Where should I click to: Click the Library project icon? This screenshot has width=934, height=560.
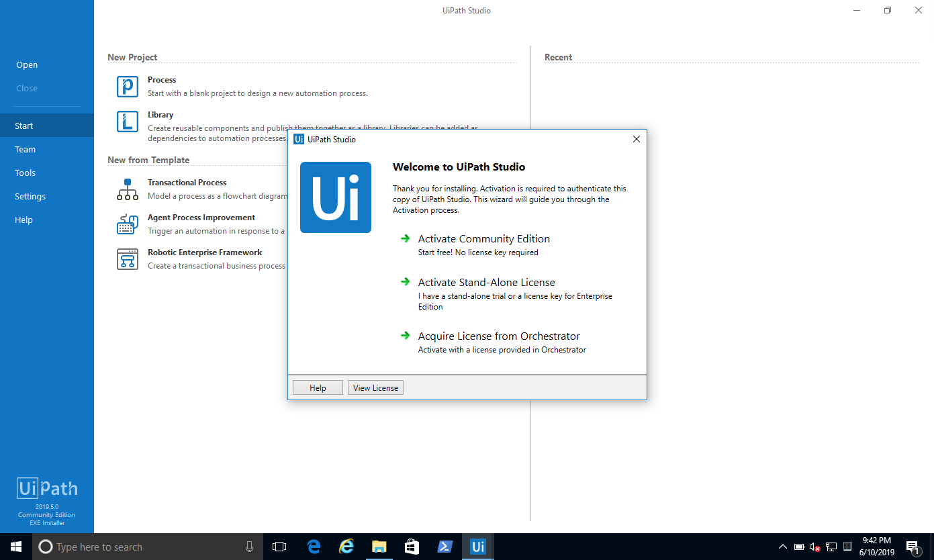pyautogui.click(x=128, y=122)
